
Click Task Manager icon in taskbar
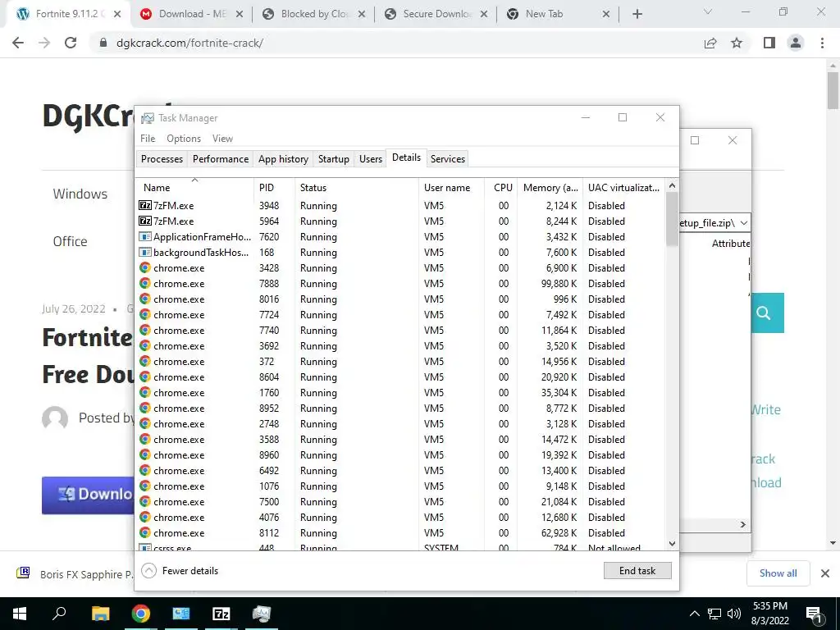click(x=262, y=614)
